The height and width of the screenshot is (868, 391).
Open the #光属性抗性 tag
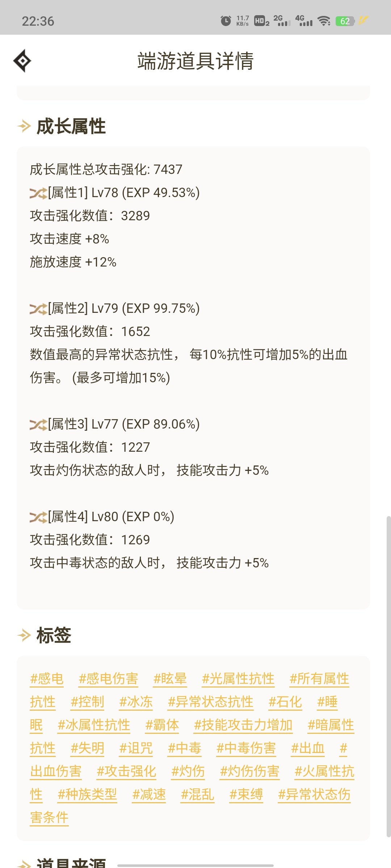tap(238, 679)
